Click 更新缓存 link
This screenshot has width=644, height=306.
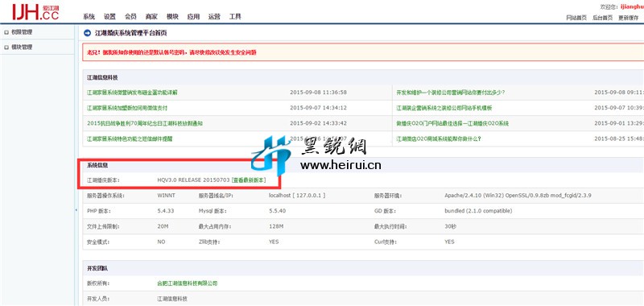(x=629, y=18)
